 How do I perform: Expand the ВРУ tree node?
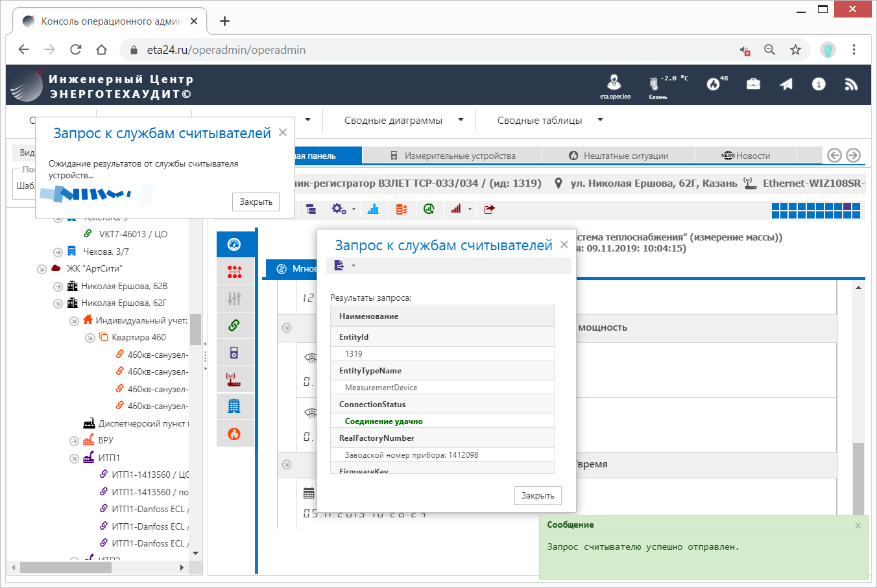[74, 441]
